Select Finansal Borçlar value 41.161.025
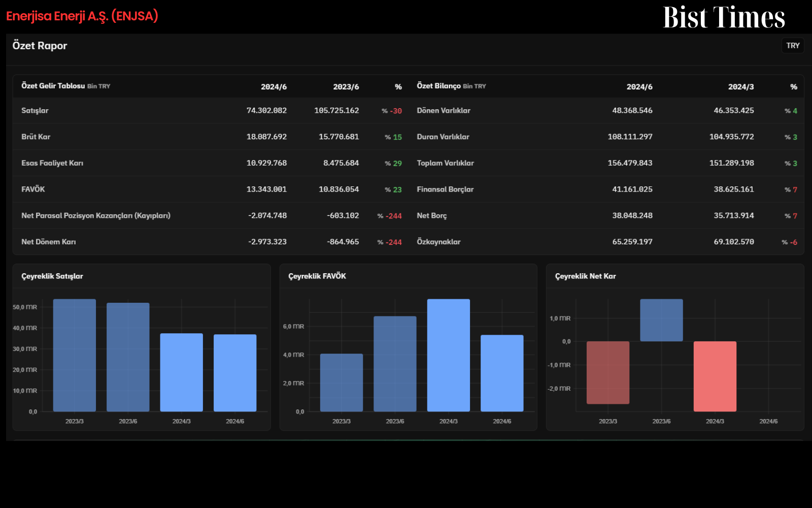Image resolution: width=812 pixels, height=508 pixels. coord(632,189)
